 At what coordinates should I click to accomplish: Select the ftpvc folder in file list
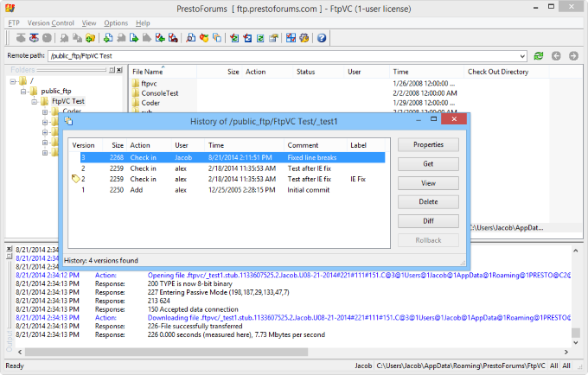(144, 83)
